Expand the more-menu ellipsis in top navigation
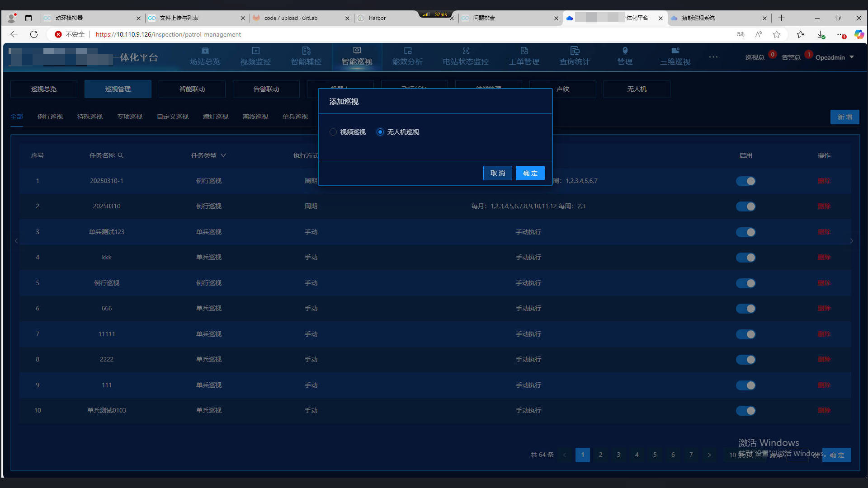Screen dimensions: 868x488 pos(713,57)
